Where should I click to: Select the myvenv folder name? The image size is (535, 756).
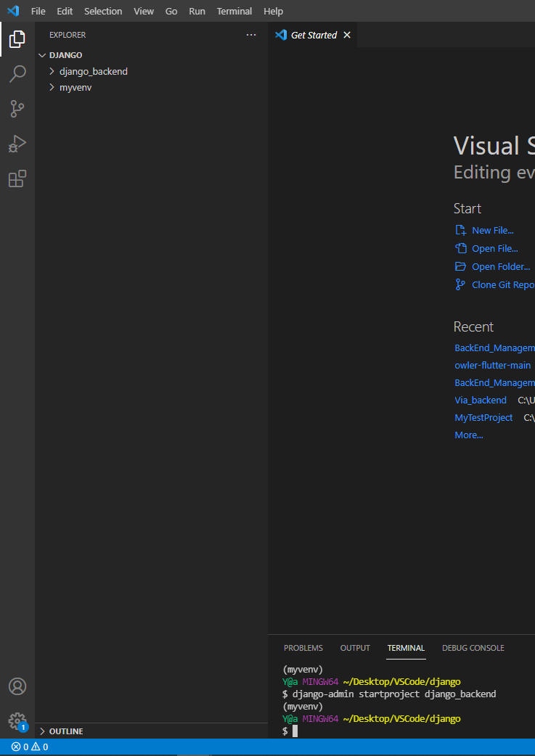[x=75, y=88]
